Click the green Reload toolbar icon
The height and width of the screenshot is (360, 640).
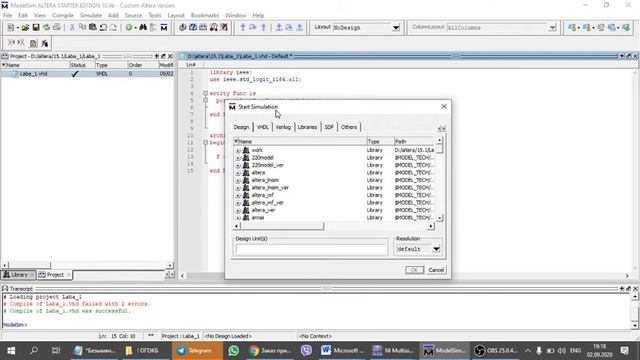[46, 27]
